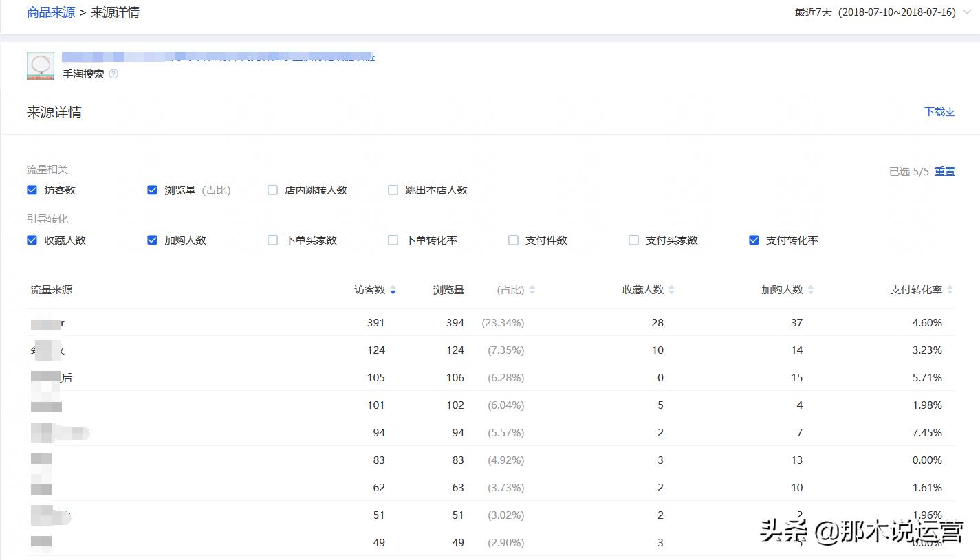Click visitor count 62
Screen dimensions: 980x560
(x=379, y=488)
